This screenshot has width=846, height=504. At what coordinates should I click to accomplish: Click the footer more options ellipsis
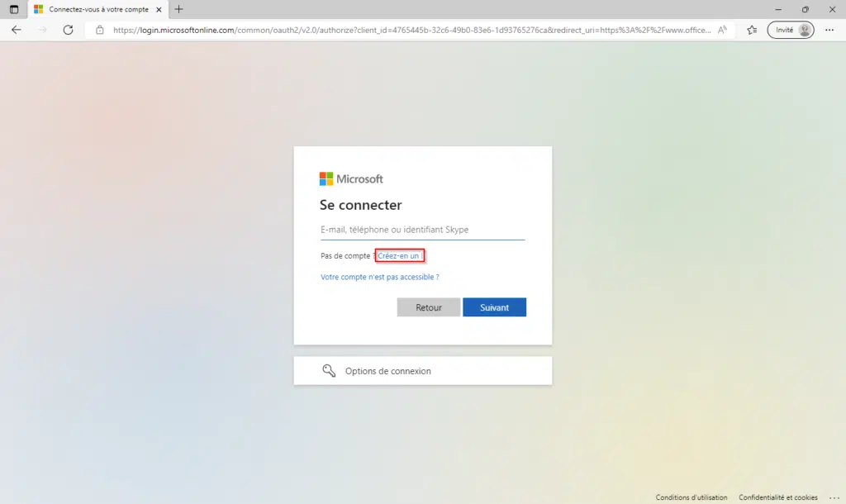point(834,497)
